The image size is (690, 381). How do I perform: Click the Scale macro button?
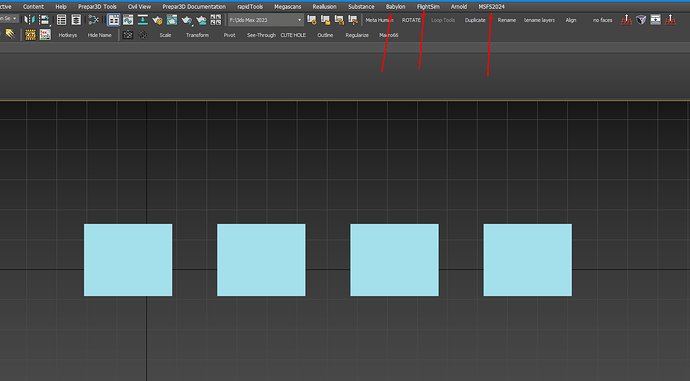click(165, 35)
